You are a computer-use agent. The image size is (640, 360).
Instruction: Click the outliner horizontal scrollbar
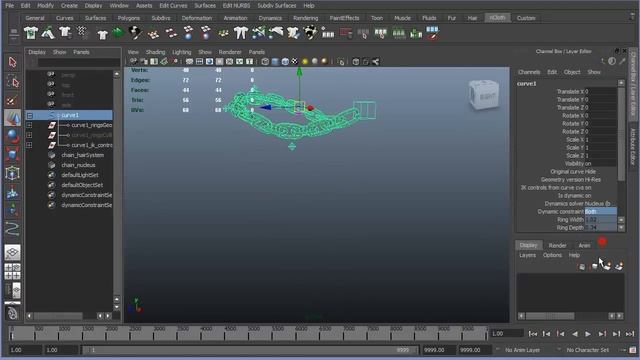coord(58,316)
